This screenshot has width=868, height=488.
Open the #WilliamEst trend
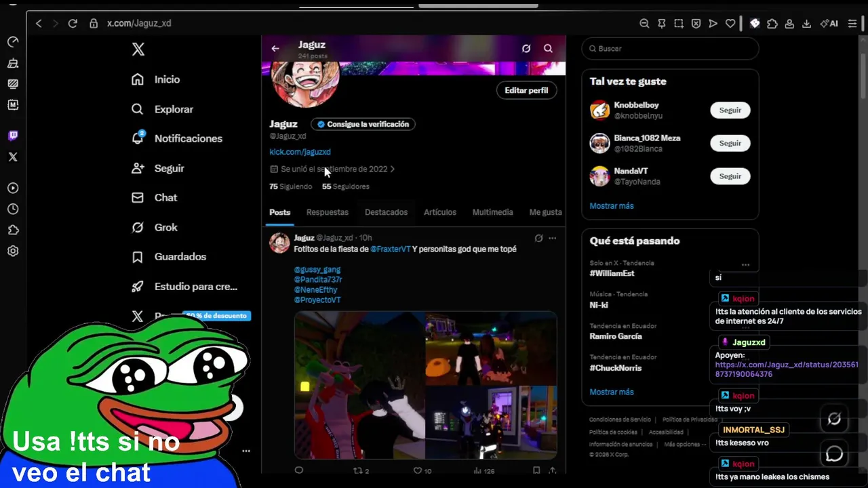612,273
